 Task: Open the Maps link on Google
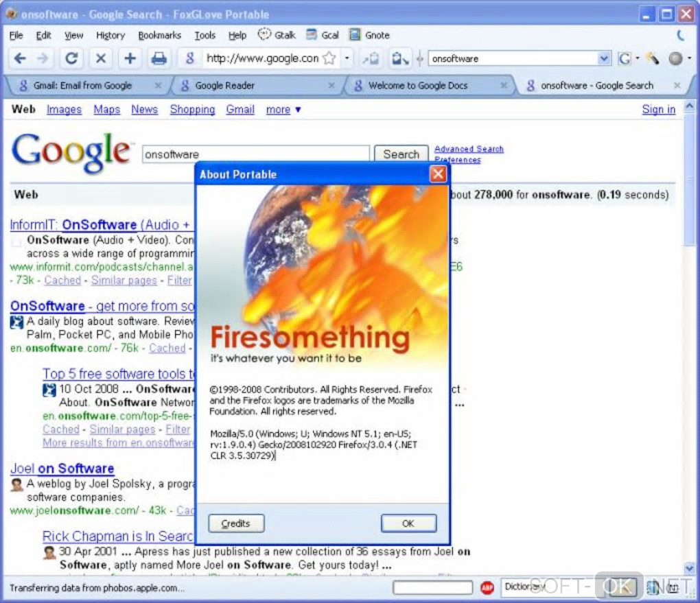click(x=106, y=109)
